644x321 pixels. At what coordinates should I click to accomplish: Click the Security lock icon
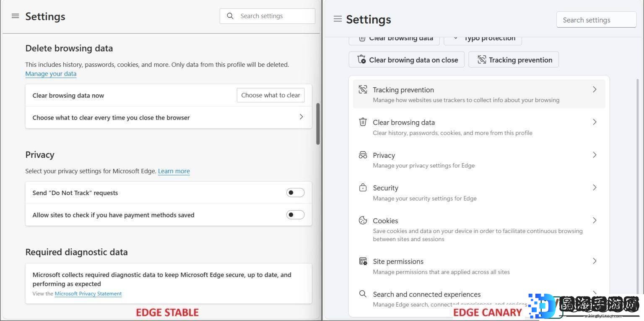(363, 188)
